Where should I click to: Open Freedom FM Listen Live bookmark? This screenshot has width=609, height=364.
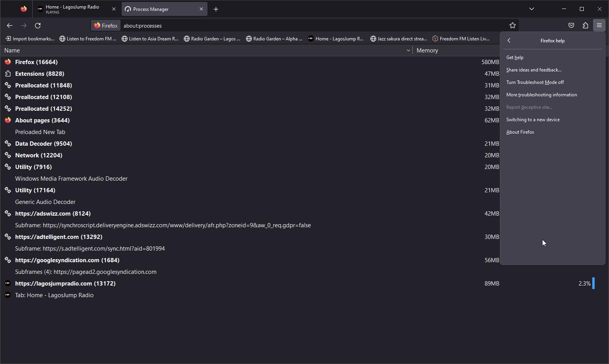click(x=461, y=39)
